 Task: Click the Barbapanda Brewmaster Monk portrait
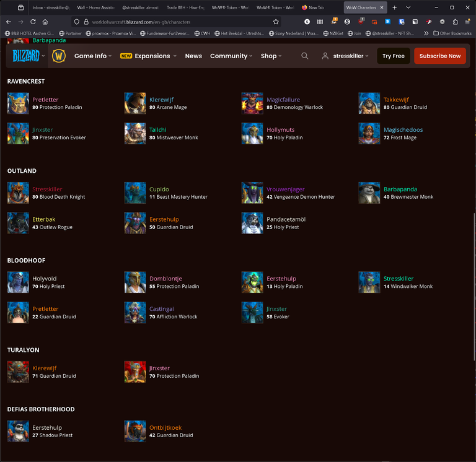click(x=369, y=193)
